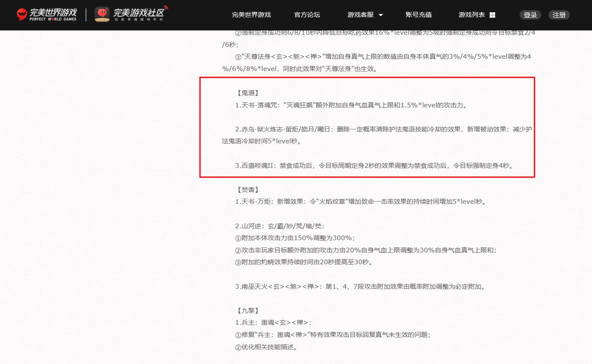Click the 注册 register button
This screenshot has height=364, width=592.
tap(559, 14)
